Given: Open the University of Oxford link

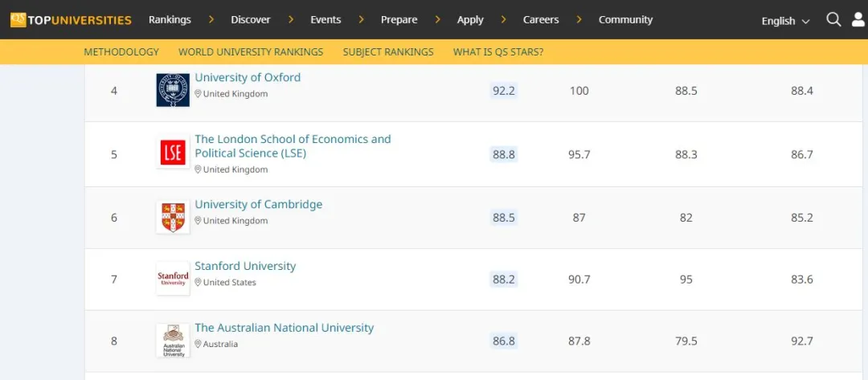Looking at the screenshot, I should point(248,77).
